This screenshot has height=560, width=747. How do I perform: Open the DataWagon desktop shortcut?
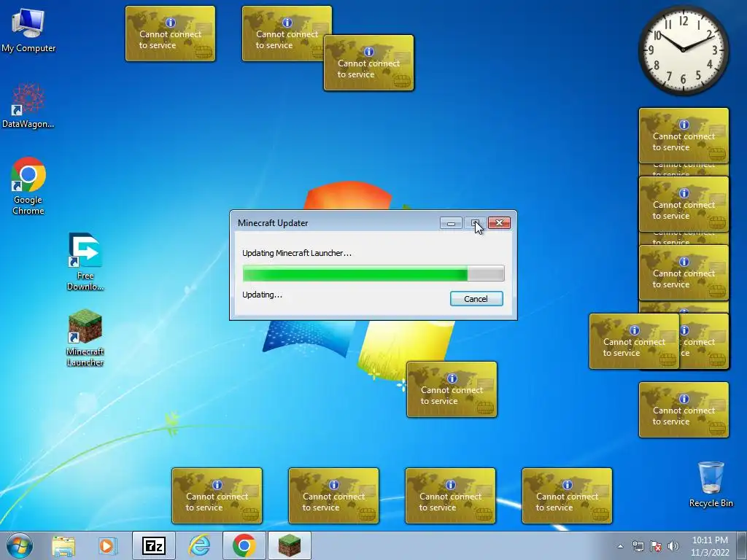coord(28,106)
